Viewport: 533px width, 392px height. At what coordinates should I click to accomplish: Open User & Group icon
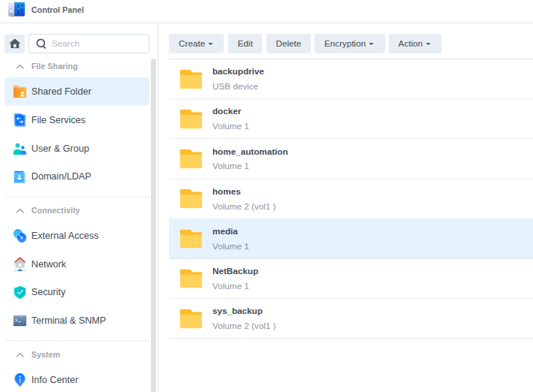point(20,149)
